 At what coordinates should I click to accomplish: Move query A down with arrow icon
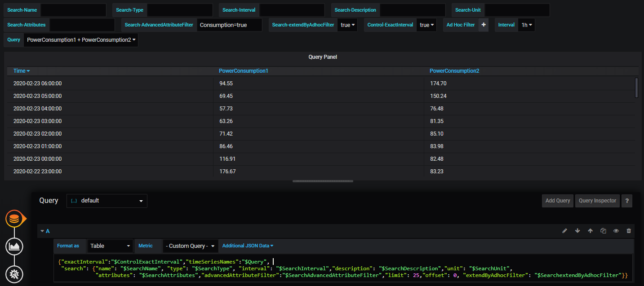pyautogui.click(x=577, y=231)
